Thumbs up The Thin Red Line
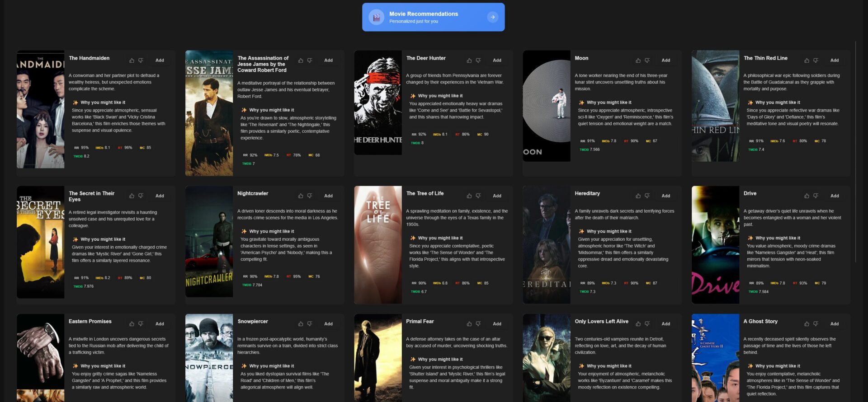This screenshot has height=402, width=868. [807, 61]
